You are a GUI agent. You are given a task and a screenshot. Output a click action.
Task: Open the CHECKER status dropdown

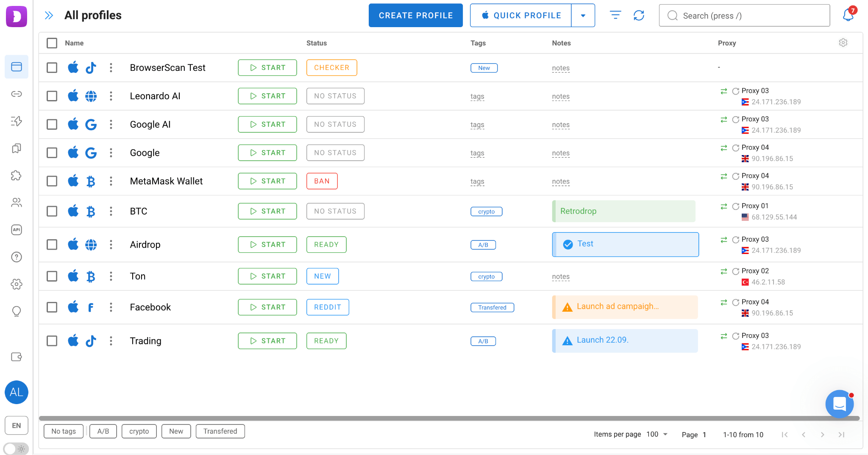click(x=331, y=67)
